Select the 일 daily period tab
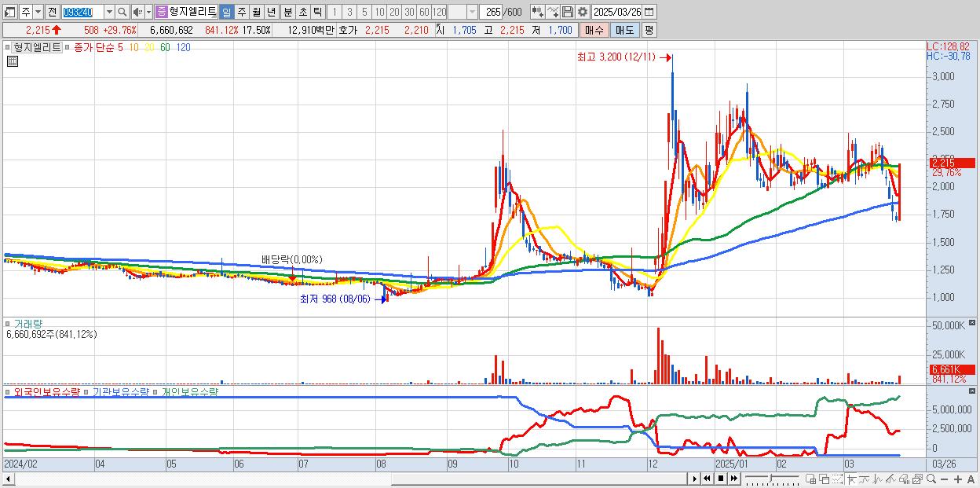The width and height of the screenshot is (980, 488). [x=226, y=12]
